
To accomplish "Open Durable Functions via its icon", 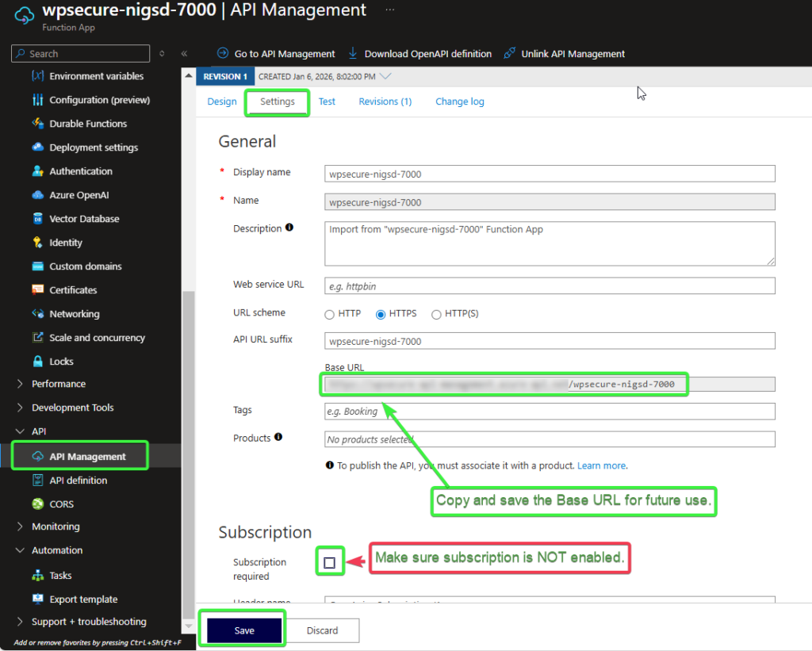I will tap(37, 124).
